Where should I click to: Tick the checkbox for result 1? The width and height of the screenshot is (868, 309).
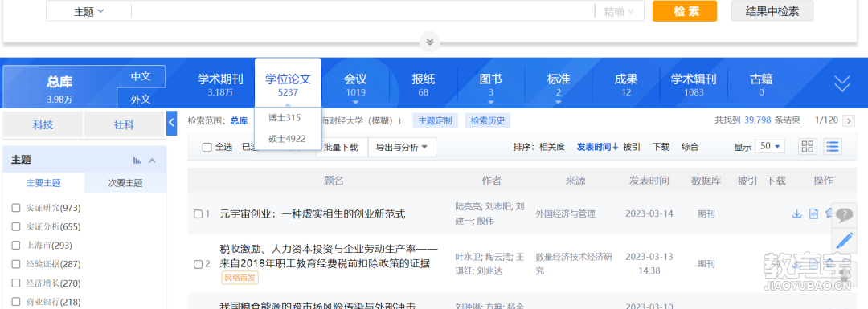pyautogui.click(x=198, y=214)
